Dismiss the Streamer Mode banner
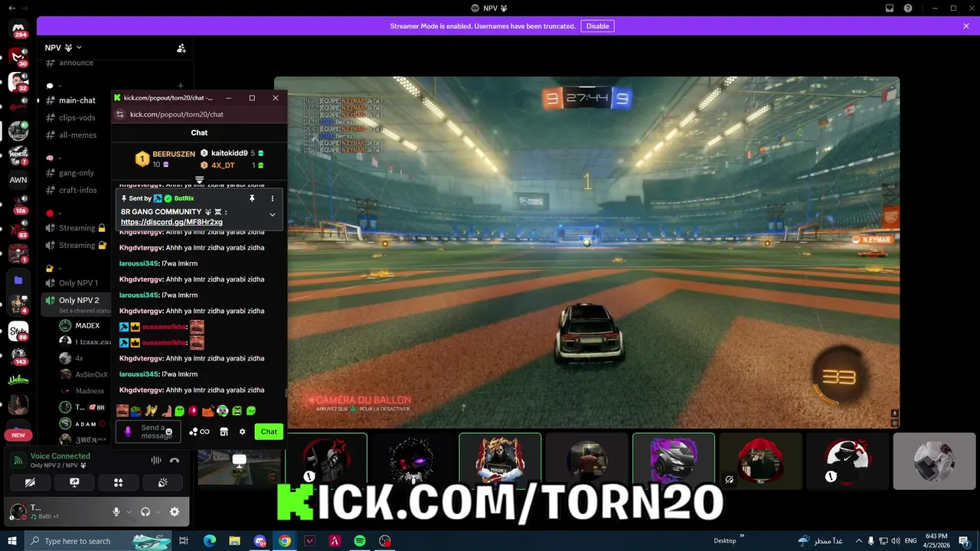The width and height of the screenshot is (980, 551). point(966,26)
